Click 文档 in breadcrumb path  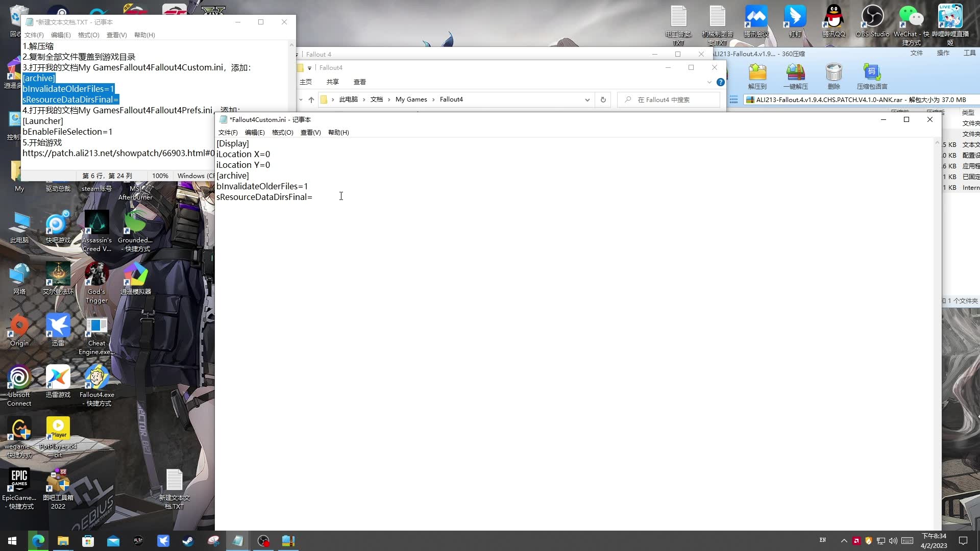(377, 99)
